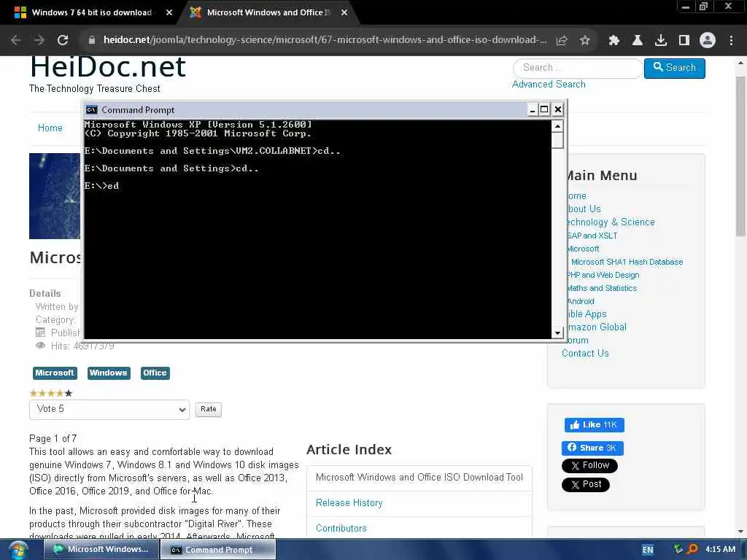Open Release History in Article Index

click(349, 503)
